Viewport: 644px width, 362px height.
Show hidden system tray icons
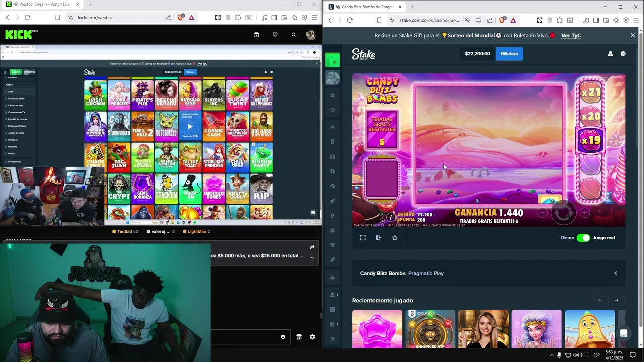pyautogui.click(x=551, y=355)
